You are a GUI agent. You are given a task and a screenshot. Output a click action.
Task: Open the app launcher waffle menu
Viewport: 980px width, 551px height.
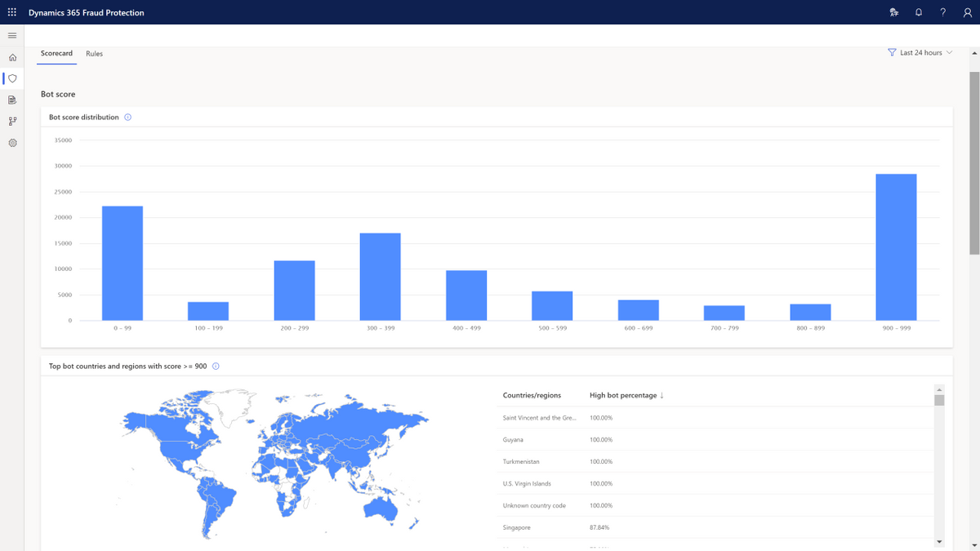click(x=12, y=12)
